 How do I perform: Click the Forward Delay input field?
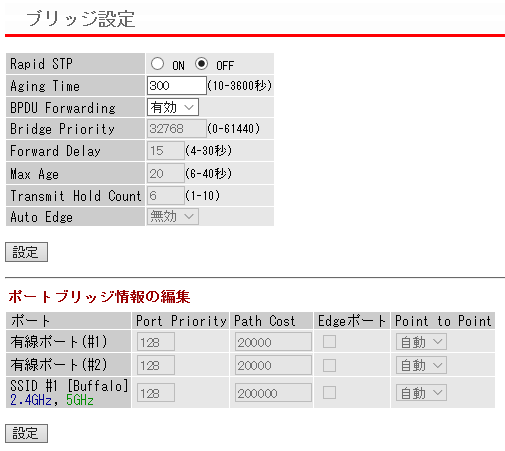166,151
